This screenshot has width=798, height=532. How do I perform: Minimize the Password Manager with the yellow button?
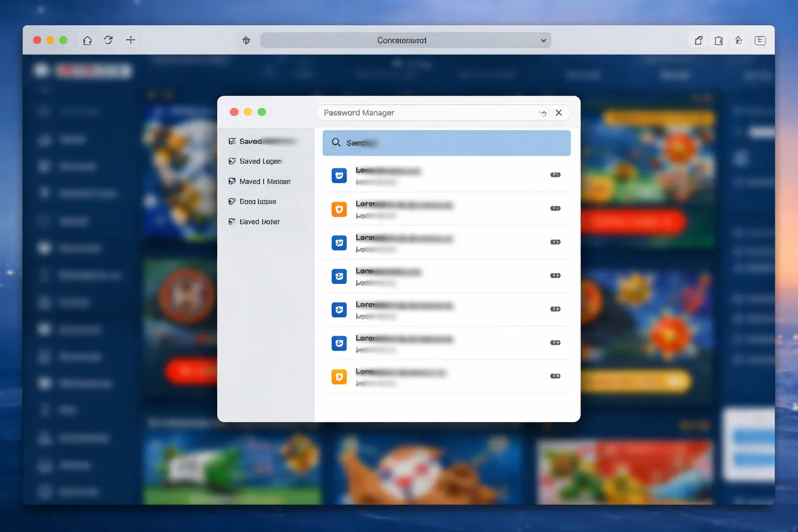[248, 112]
